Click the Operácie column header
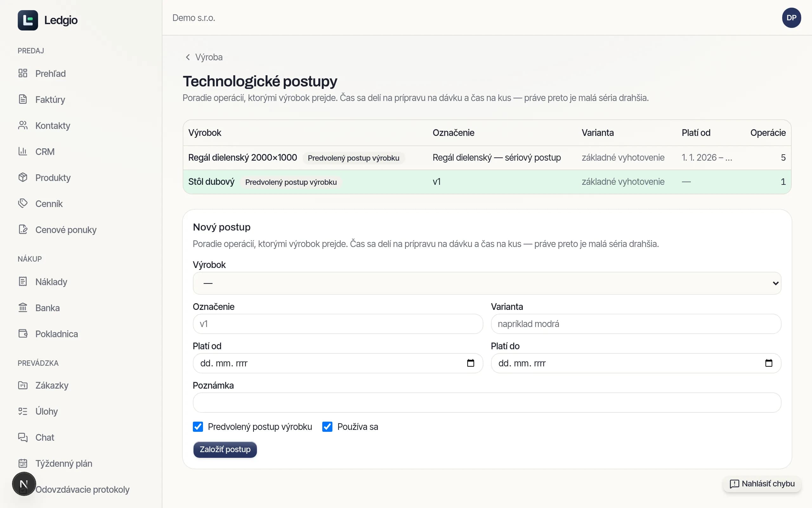Screen dimensions: 812x508 (768, 133)
